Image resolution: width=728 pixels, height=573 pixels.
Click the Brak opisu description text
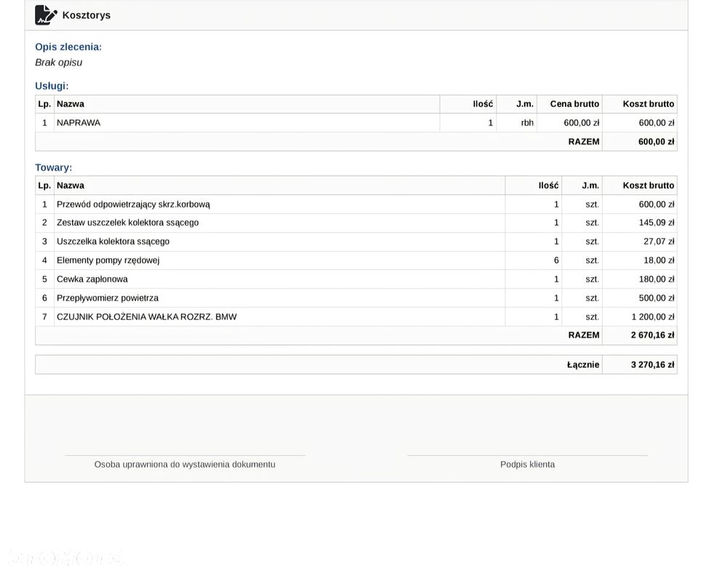[x=58, y=62]
